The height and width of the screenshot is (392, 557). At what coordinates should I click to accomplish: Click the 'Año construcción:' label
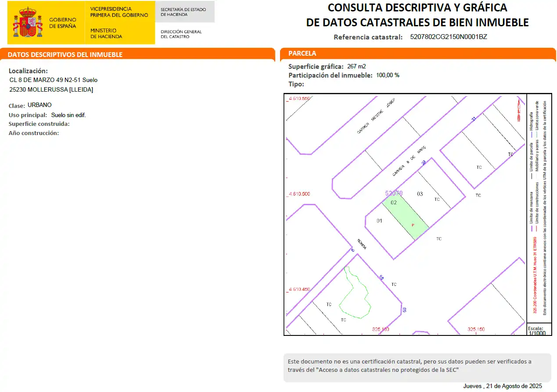click(34, 133)
